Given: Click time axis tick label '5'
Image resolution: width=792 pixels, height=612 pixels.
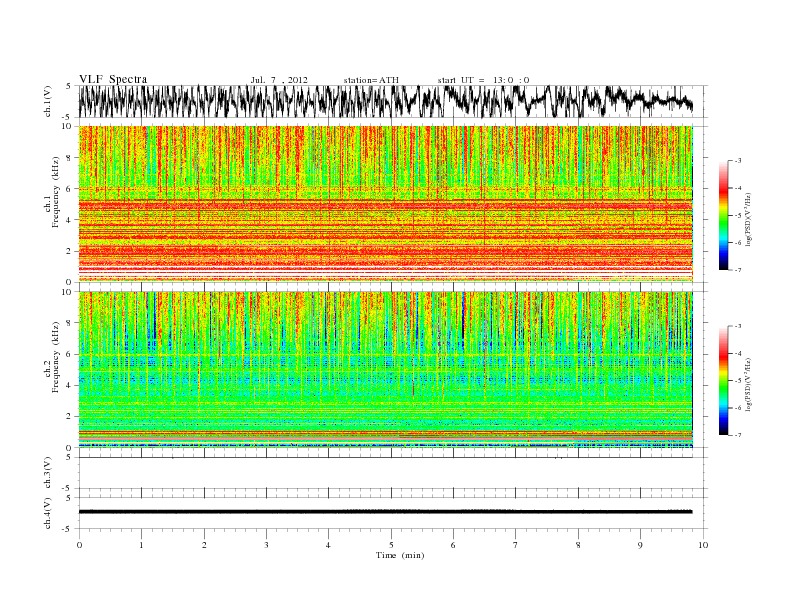Looking at the screenshot, I should tap(391, 545).
